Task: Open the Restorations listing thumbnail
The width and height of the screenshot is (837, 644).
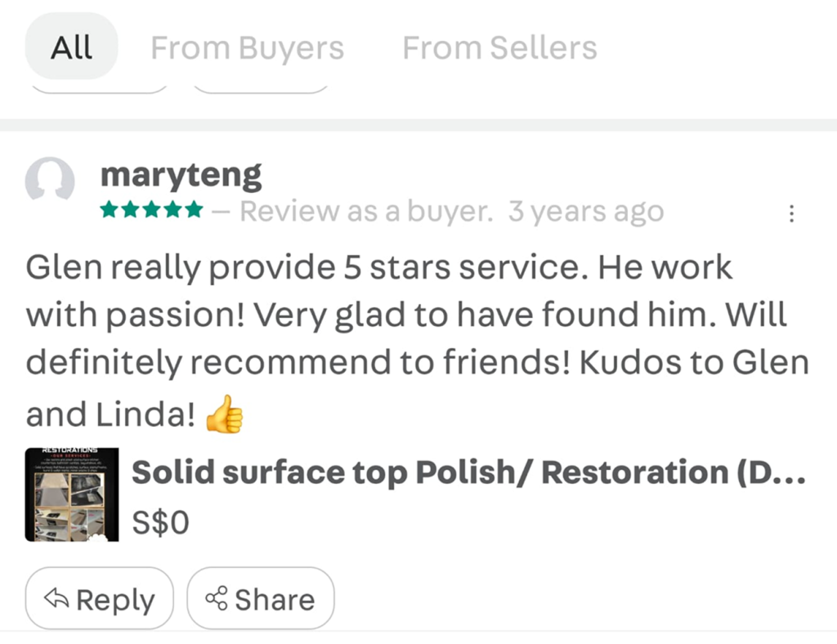Action: click(x=72, y=494)
